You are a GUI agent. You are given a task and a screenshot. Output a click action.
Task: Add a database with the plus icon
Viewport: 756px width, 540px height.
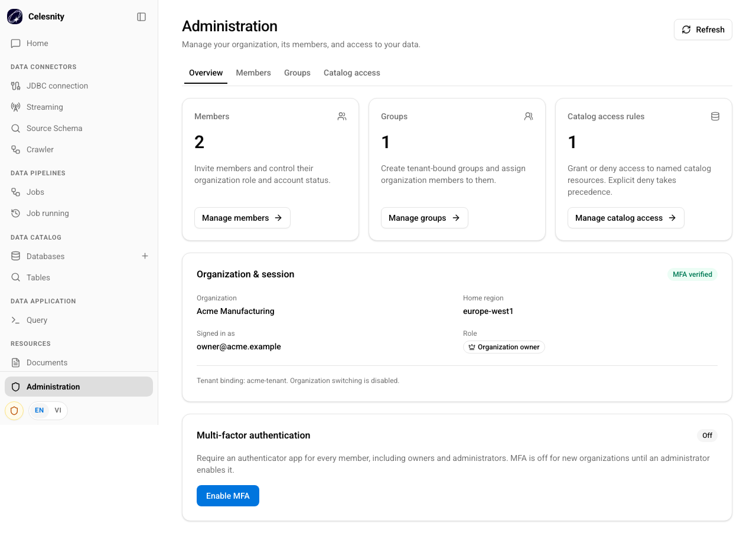(145, 256)
